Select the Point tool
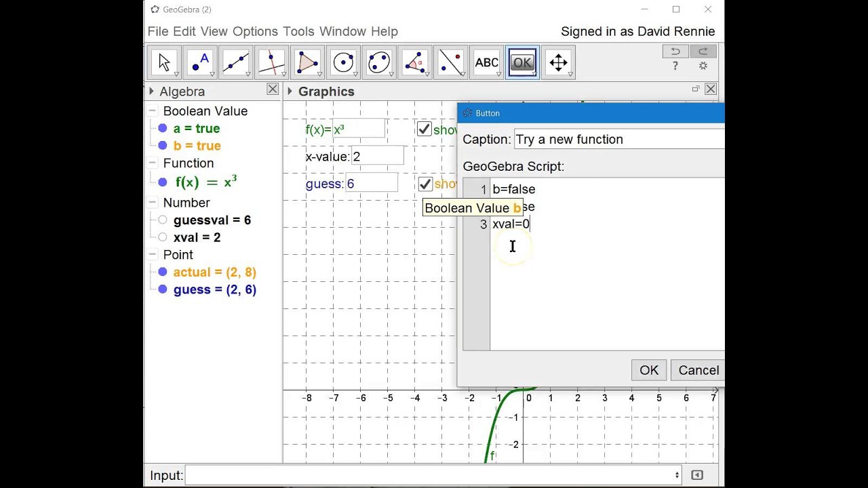The image size is (868, 488). [x=199, y=63]
